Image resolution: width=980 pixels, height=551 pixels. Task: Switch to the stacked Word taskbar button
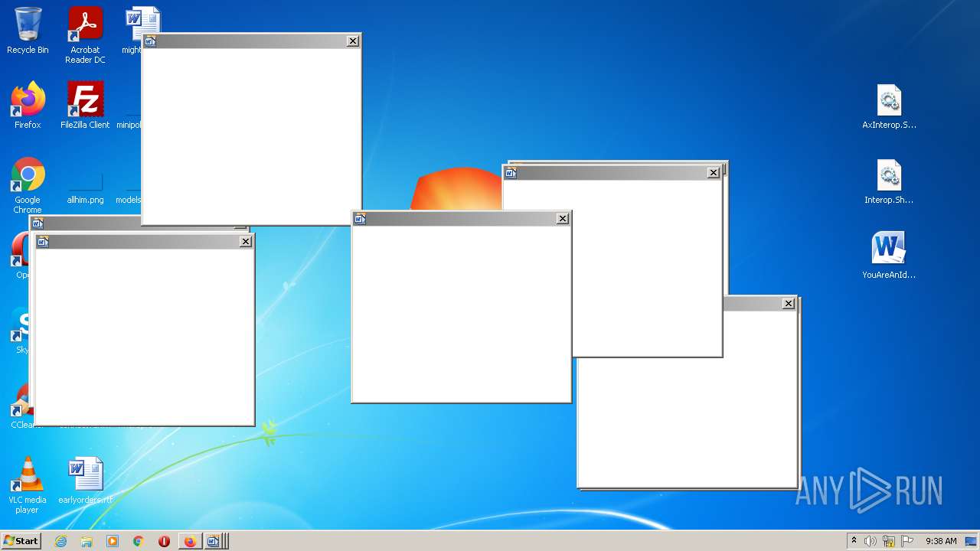[215, 541]
